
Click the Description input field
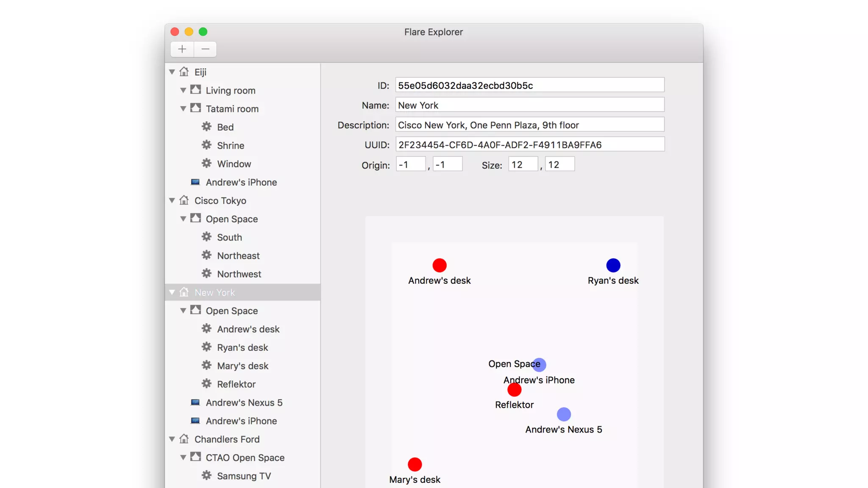coord(529,125)
